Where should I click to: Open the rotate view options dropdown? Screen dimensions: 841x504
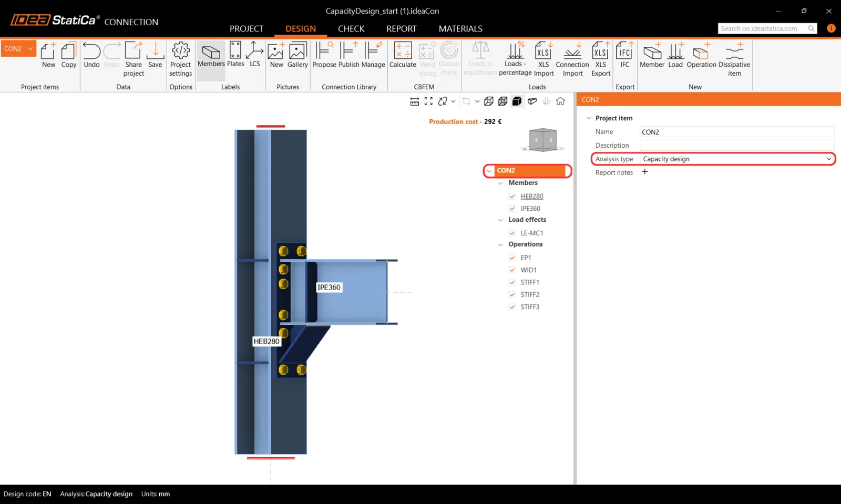(453, 101)
